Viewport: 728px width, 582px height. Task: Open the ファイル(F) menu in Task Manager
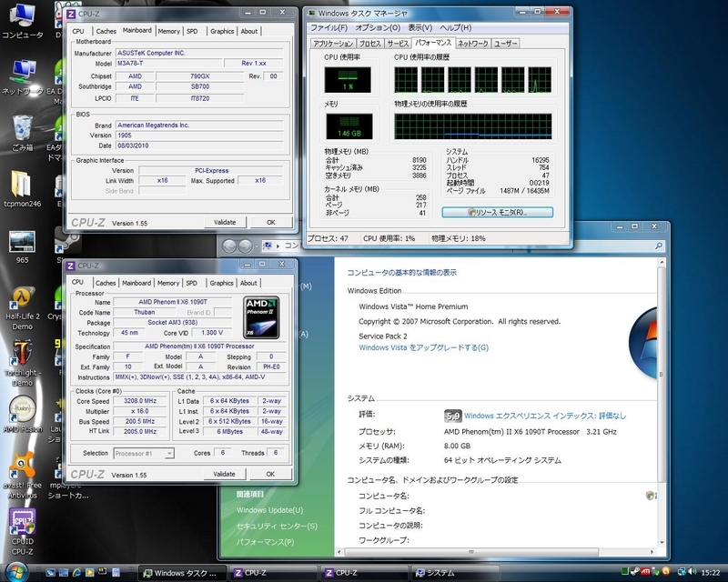pyautogui.click(x=329, y=28)
